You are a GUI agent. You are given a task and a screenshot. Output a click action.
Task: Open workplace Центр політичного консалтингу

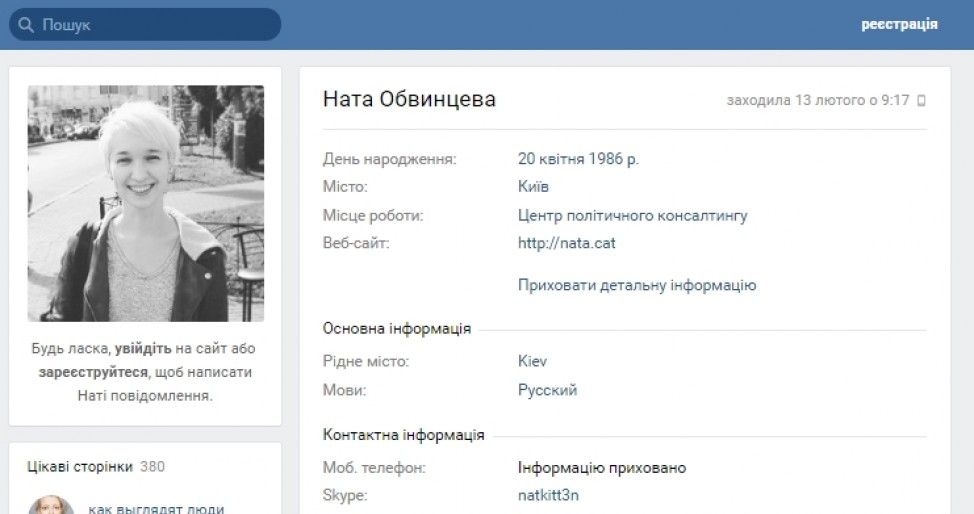pos(632,215)
